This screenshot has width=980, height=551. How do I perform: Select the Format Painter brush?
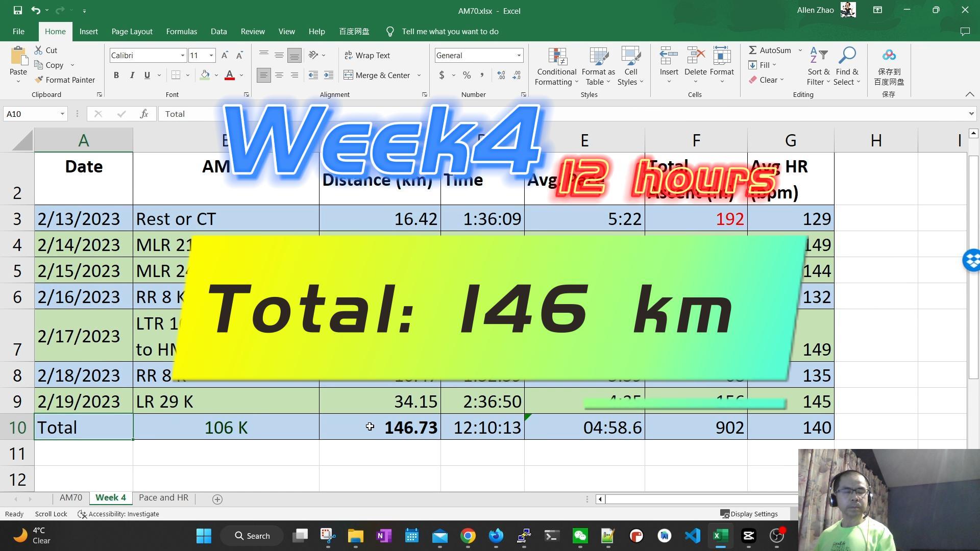(x=65, y=80)
